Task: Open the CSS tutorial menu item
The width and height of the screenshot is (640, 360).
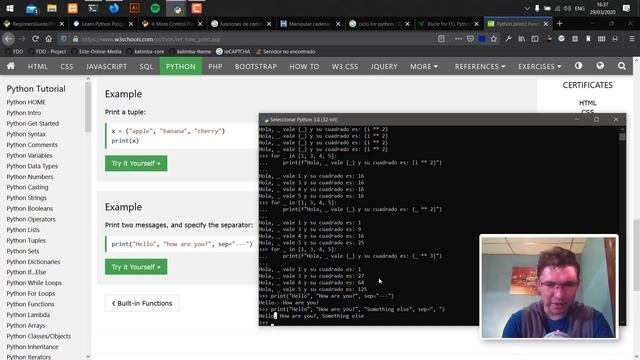Action: coord(67,66)
